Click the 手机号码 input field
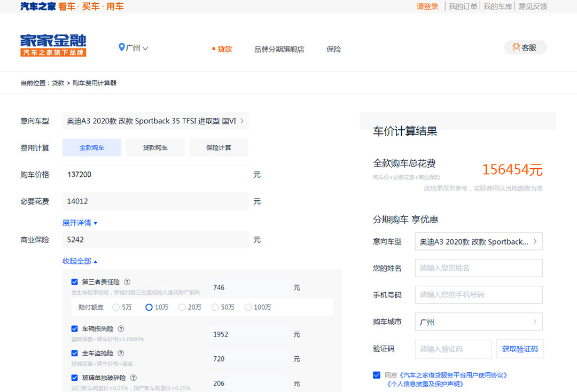 (478, 295)
